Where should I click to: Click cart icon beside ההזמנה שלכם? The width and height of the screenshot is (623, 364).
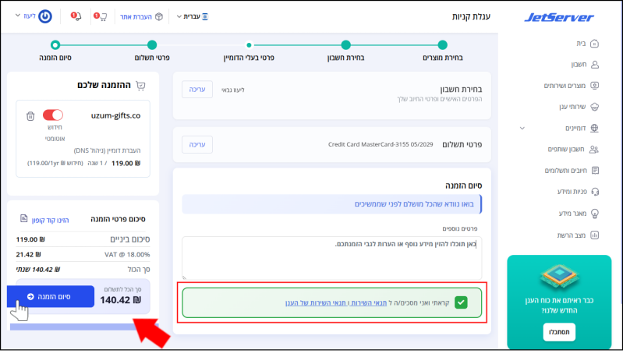coord(140,86)
